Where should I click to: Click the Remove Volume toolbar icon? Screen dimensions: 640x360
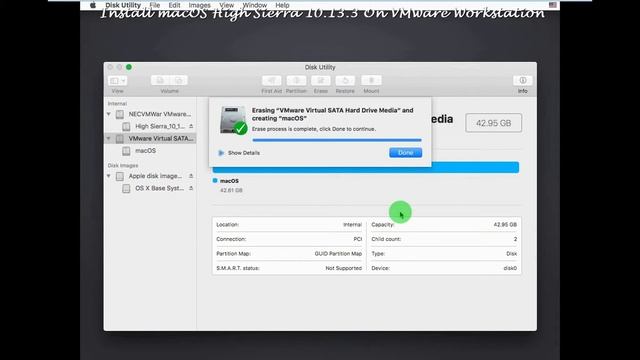[x=179, y=80]
